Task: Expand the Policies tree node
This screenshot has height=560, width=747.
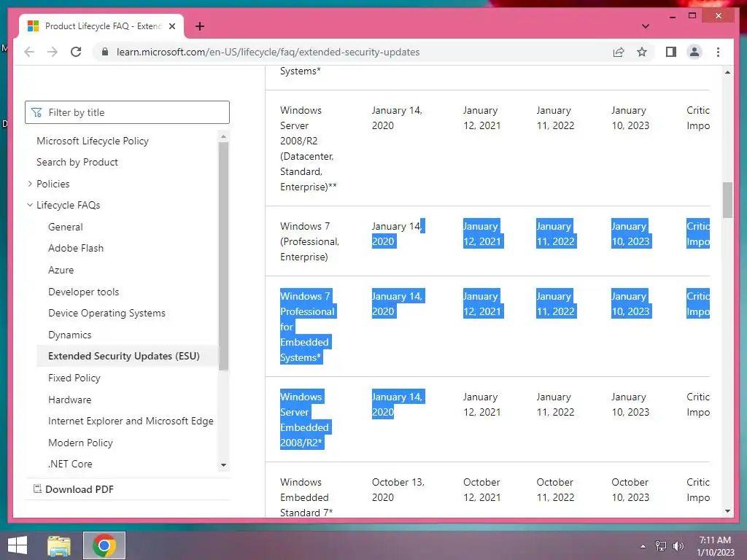Action: pos(30,183)
